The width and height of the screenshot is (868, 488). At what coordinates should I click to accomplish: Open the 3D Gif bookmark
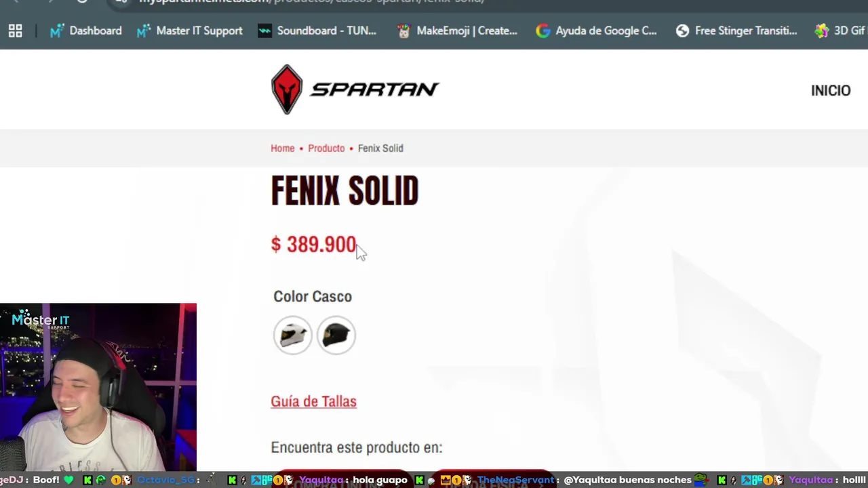click(841, 30)
